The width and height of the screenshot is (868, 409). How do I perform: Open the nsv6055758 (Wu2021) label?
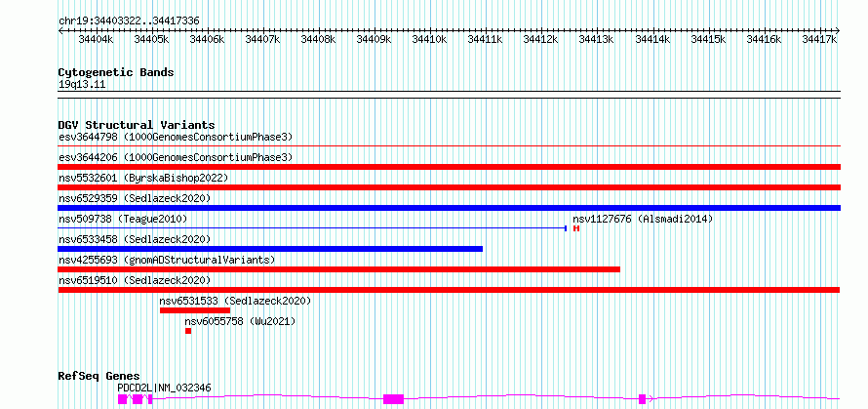click(240, 321)
